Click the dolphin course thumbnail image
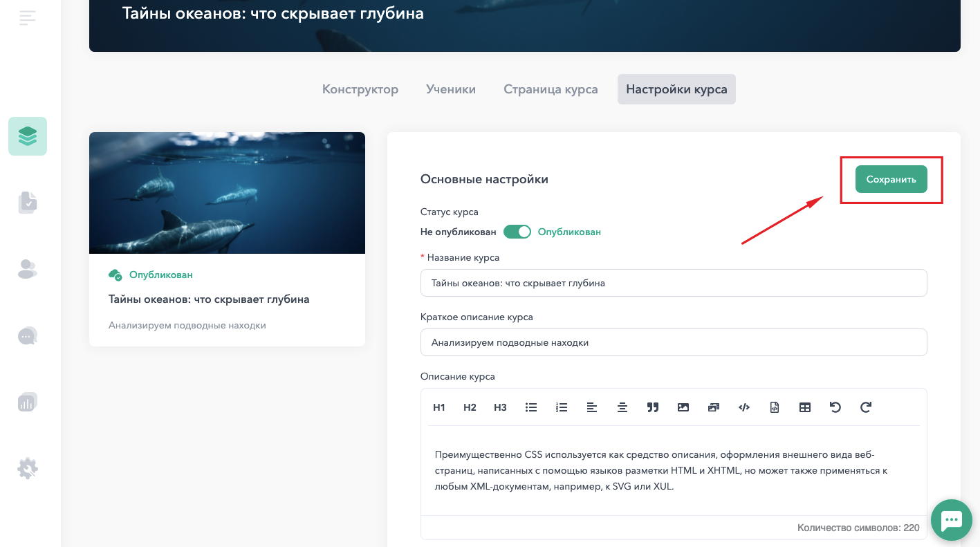 [227, 193]
